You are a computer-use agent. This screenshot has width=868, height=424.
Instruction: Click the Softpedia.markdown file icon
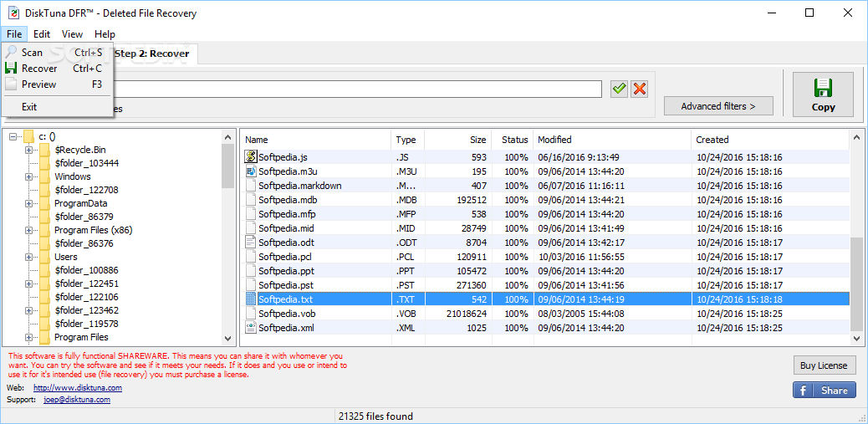(x=251, y=186)
